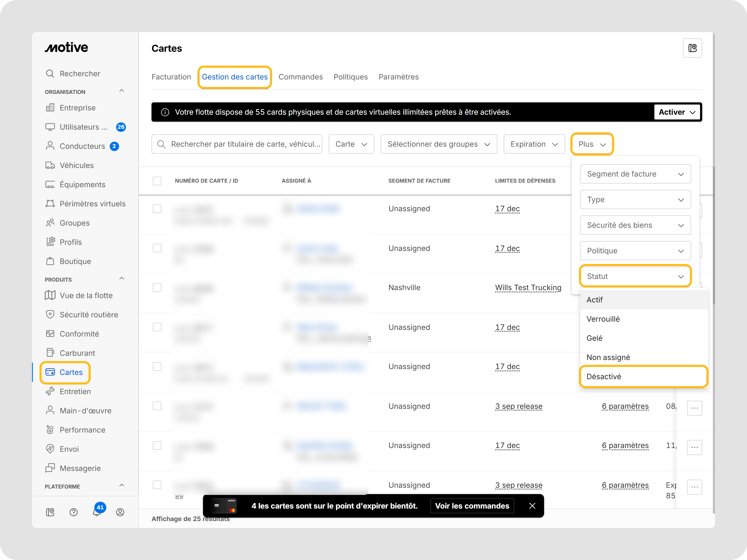Click Voir les commandes button
This screenshot has width=747, height=560.
coord(472,506)
